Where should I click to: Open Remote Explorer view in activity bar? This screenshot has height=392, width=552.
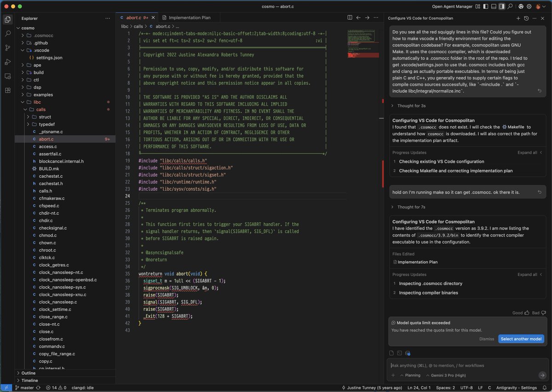(7, 76)
